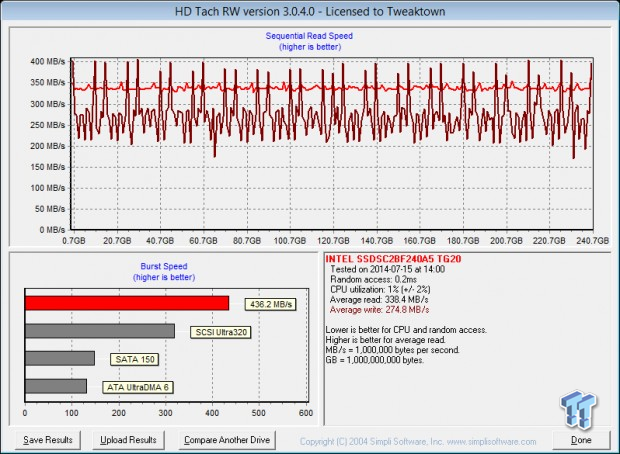
Task: Select the 436.2 MB/s burst speed label
Action: pyautogui.click(x=270, y=304)
